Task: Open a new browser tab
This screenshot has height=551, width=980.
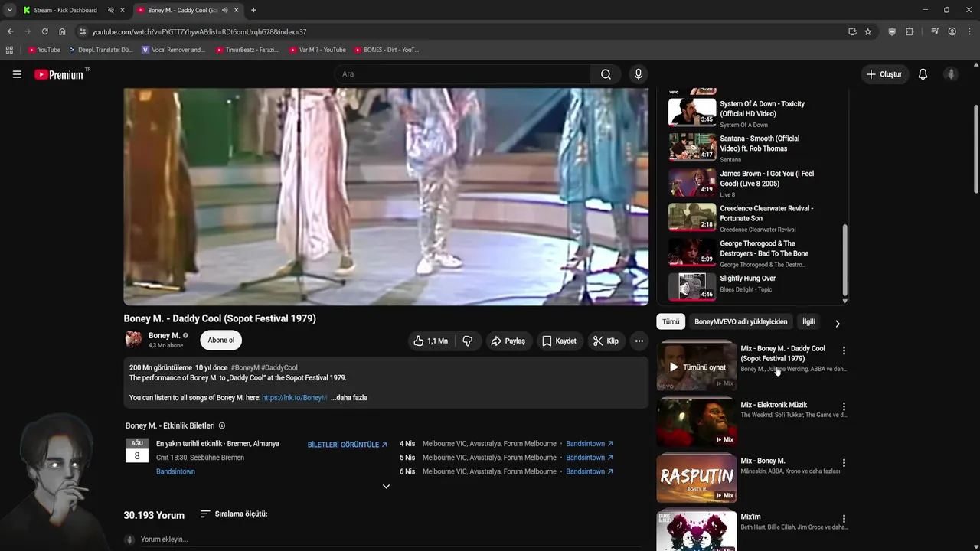Action: point(253,10)
